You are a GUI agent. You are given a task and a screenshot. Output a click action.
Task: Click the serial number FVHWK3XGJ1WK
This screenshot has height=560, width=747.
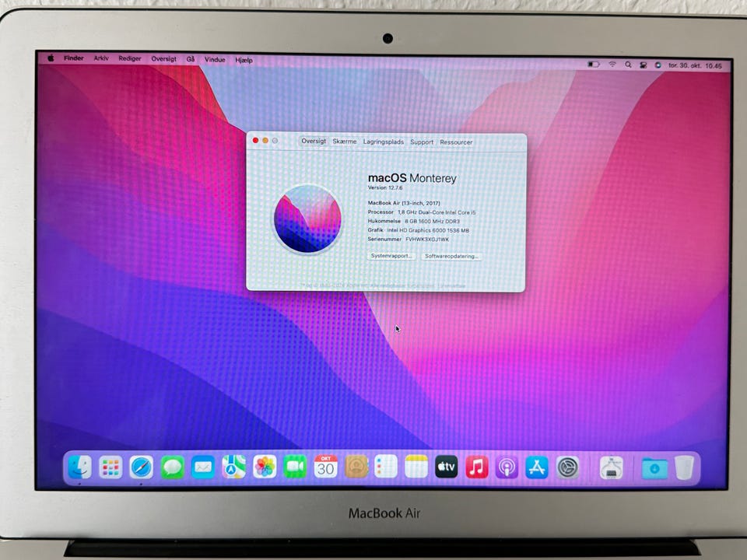pyautogui.click(x=427, y=240)
